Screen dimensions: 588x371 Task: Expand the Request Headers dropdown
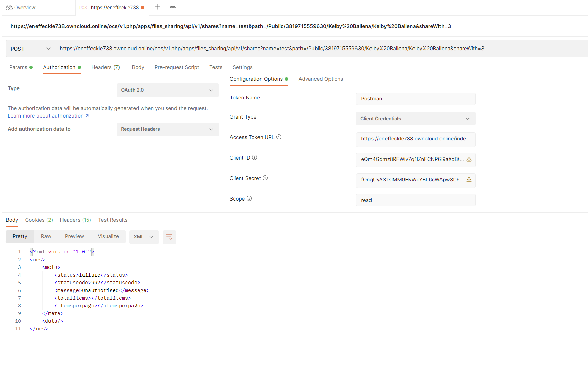[x=168, y=129]
